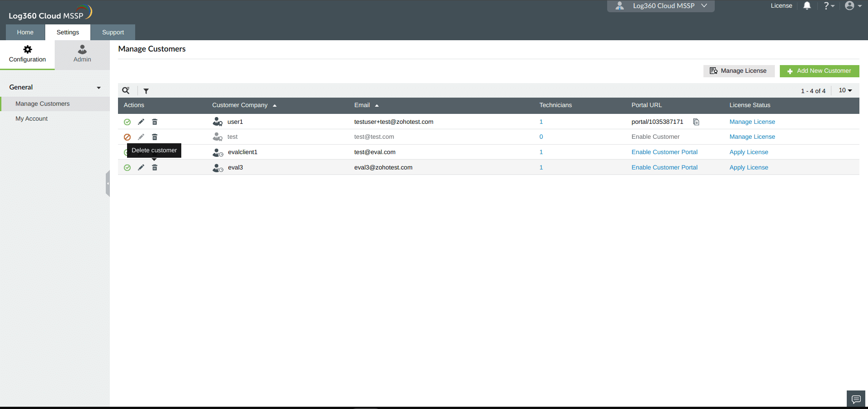
Task: Sort by Customer Company column arrow
Action: [x=274, y=105]
